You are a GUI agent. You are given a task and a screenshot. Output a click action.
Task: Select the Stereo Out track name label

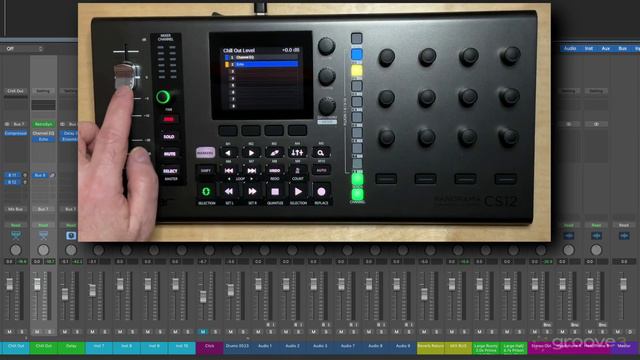541,346
